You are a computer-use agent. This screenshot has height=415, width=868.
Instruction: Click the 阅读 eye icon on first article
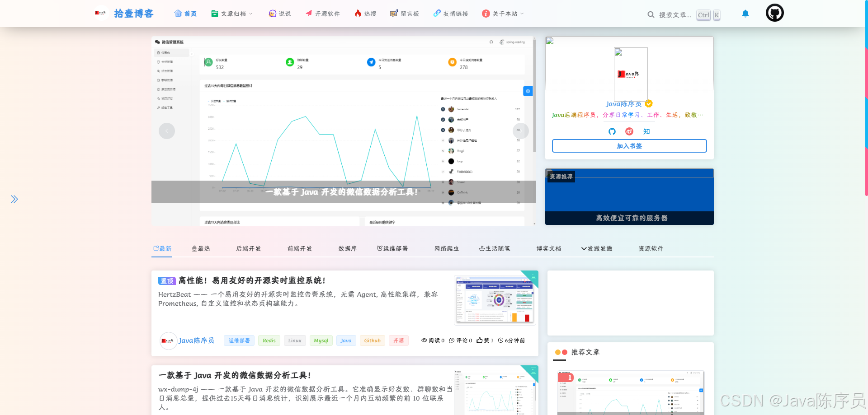(424, 340)
